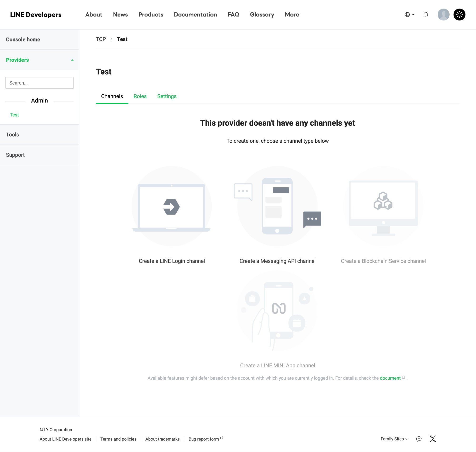Click the LINE Login channel laptop icon
Image resolution: width=476 pixels, height=452 pixels.
171,206
